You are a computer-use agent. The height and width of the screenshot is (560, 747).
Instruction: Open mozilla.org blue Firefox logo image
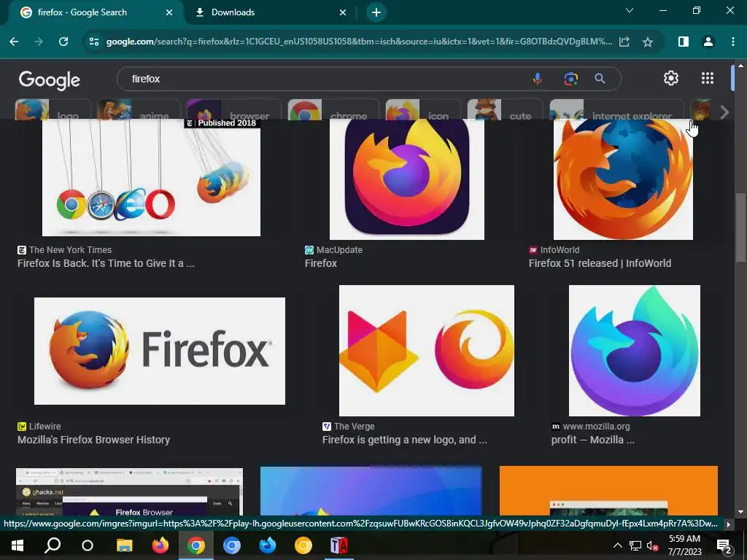tap(635, 351)
